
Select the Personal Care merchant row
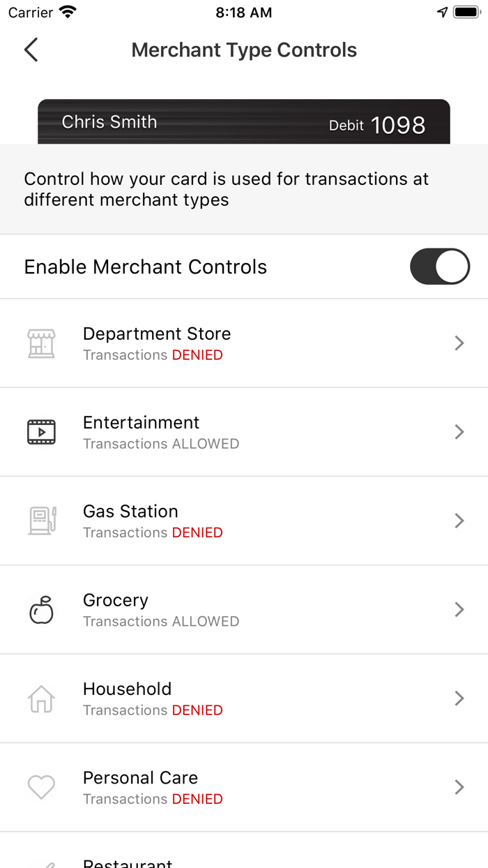click(x=244, y=786)
